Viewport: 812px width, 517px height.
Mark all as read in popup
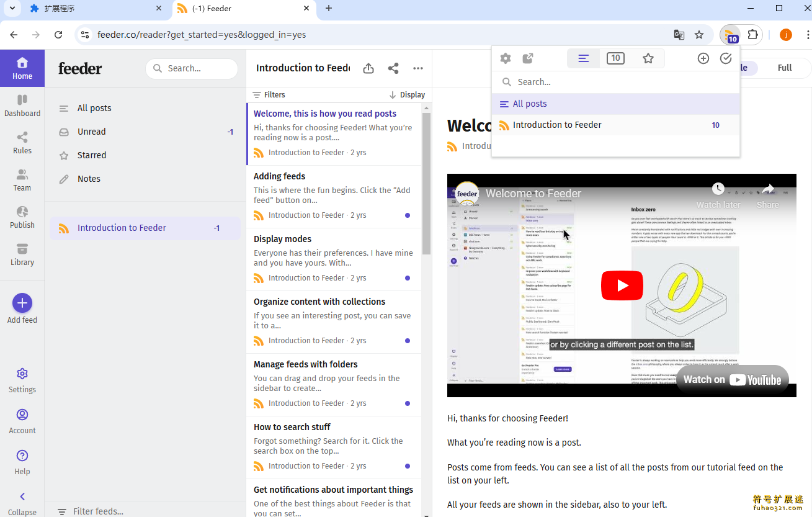pyautogui.click(x=726, y=58)
